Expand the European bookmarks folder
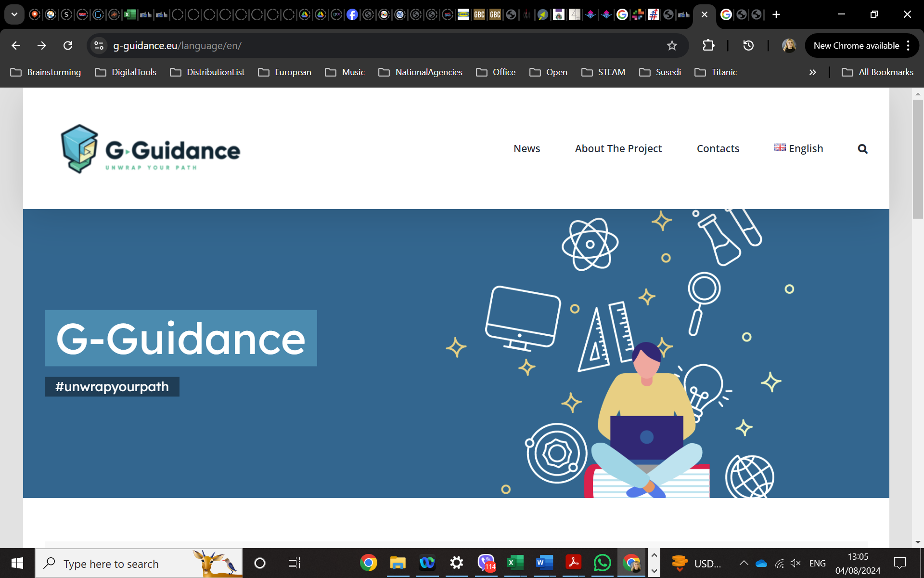924x578 pixels. [285, 72]
